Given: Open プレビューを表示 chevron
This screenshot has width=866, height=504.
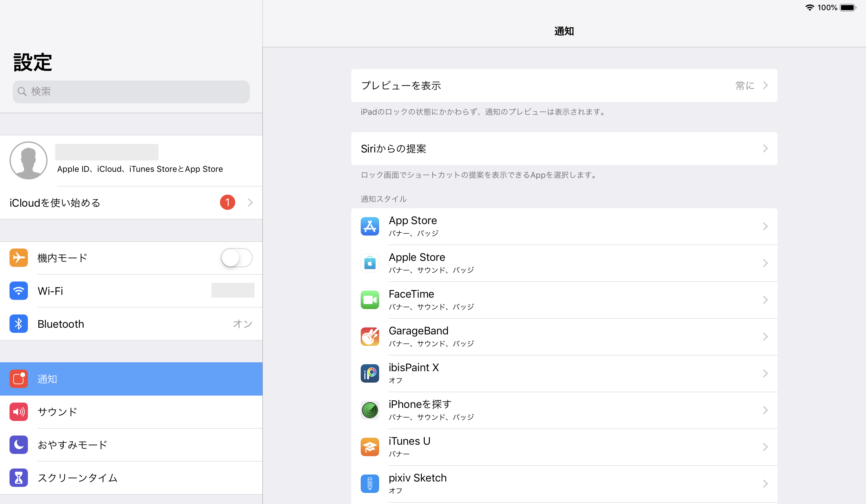Looking at the screenshot, I should tap(765, 86).
